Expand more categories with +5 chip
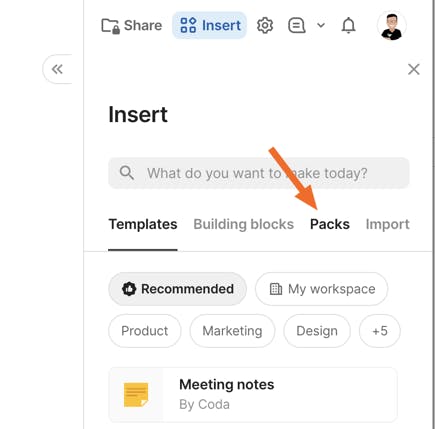The width and height of the screenshot is (435, 429). click(380, 331)
